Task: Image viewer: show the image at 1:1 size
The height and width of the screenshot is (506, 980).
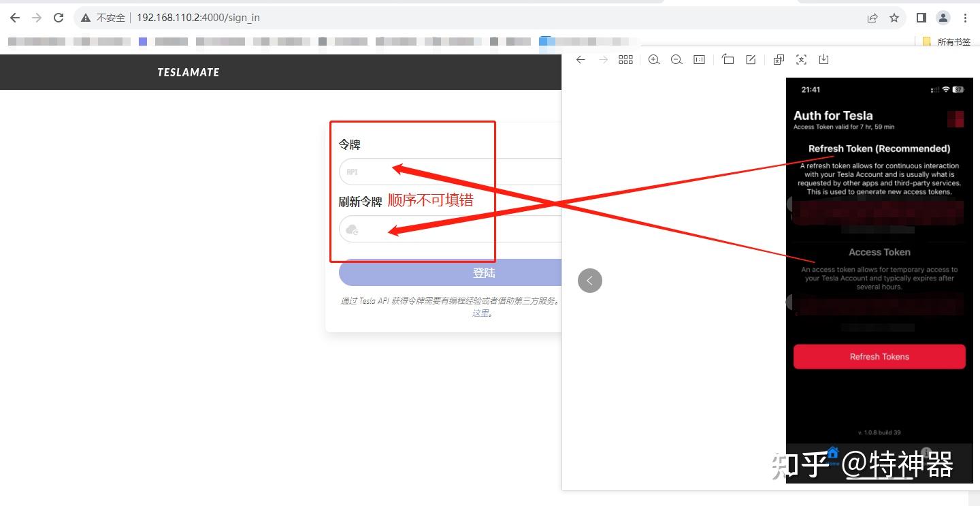Action: [x=699, y=60]
